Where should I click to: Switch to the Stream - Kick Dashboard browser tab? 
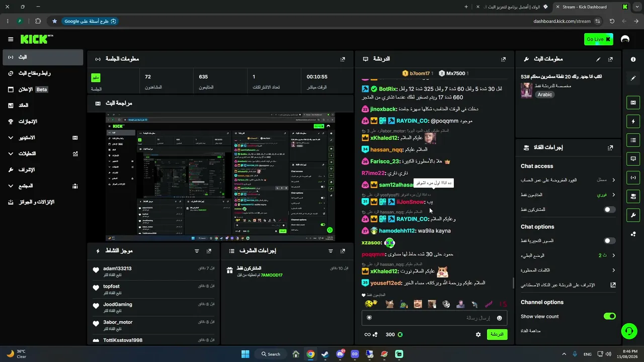(x=592, y=7)
